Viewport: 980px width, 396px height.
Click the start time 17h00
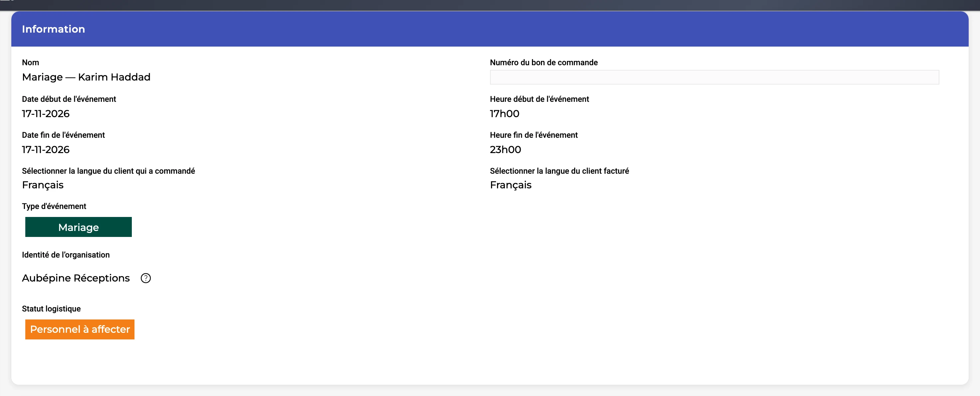[x=504, y=114]
